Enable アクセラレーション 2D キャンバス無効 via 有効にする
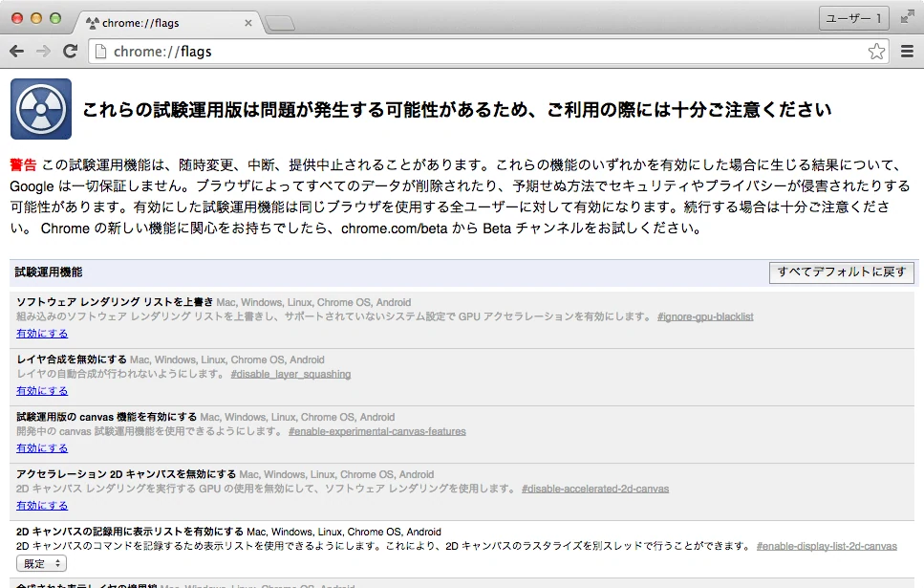924x588 pixels. (42, 505)
